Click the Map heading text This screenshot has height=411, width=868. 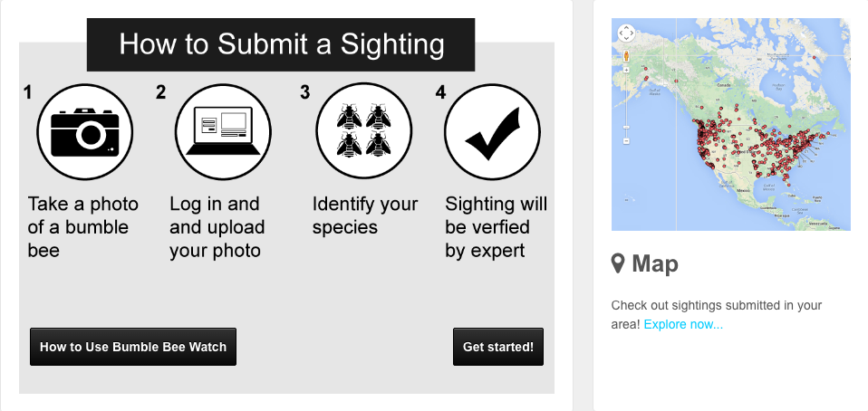click(x=655, y=263)
